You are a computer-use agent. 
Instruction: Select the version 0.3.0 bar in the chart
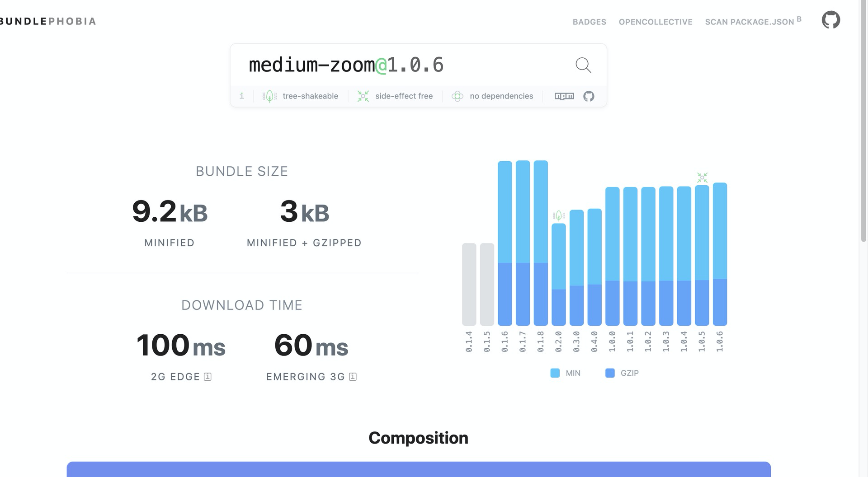[576, 267]
